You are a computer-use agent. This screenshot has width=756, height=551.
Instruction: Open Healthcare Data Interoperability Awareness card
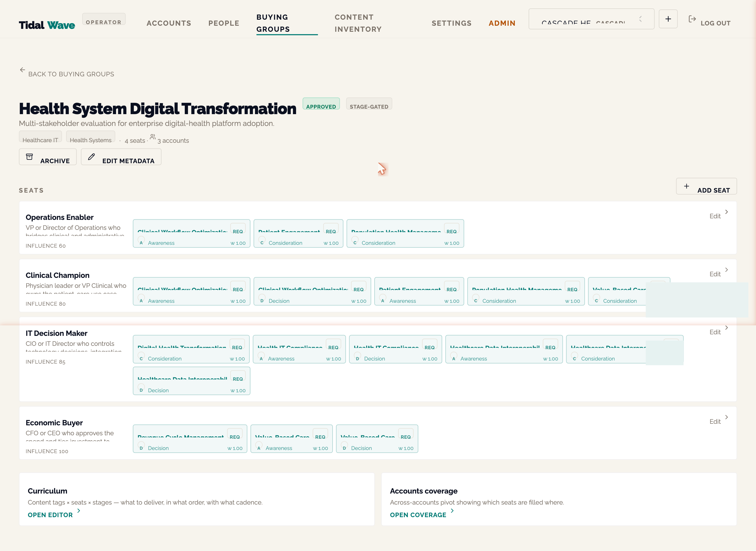click(504, 349)
